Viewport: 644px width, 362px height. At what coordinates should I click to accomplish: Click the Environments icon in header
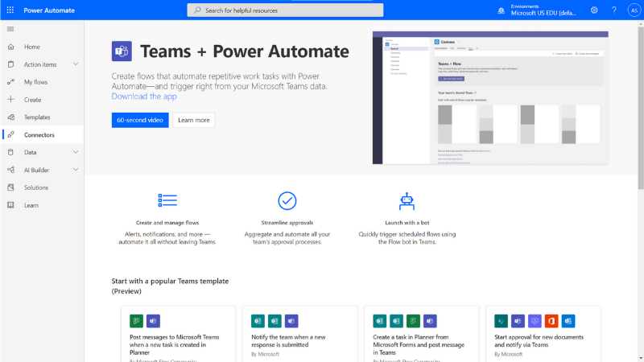pos(501,10)
